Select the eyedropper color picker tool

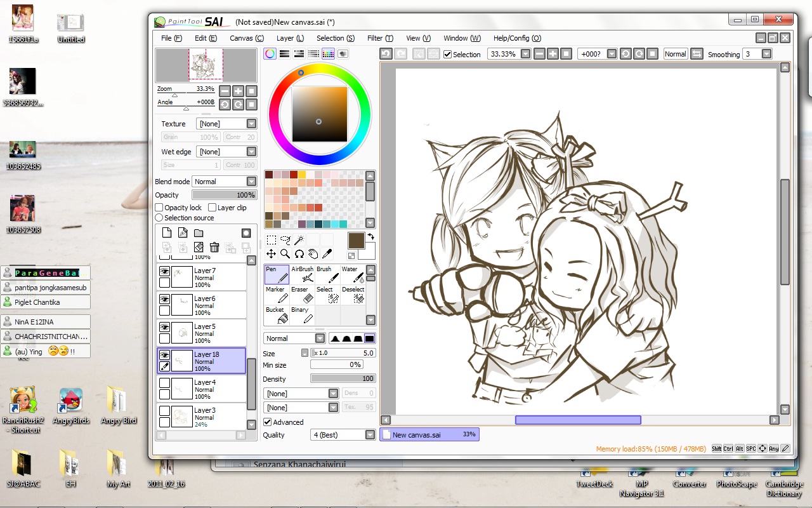[327, 254]
